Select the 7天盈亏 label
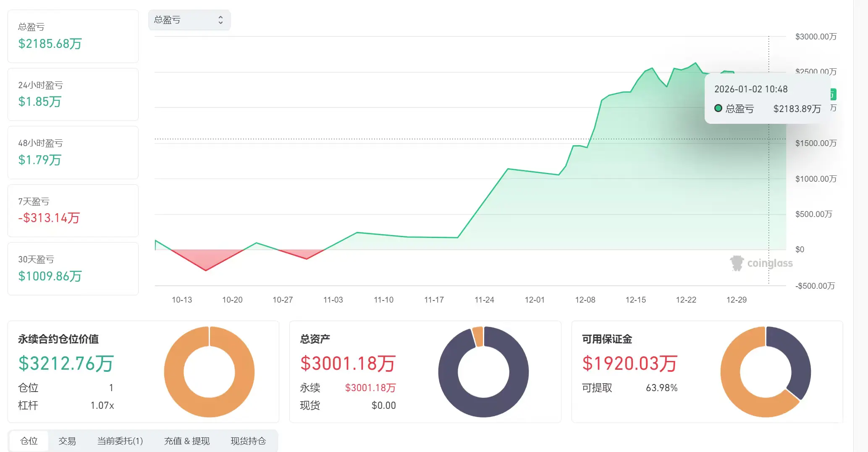This screenshot has height=452, width=868. pyautogui.click(x=34, y=201)
